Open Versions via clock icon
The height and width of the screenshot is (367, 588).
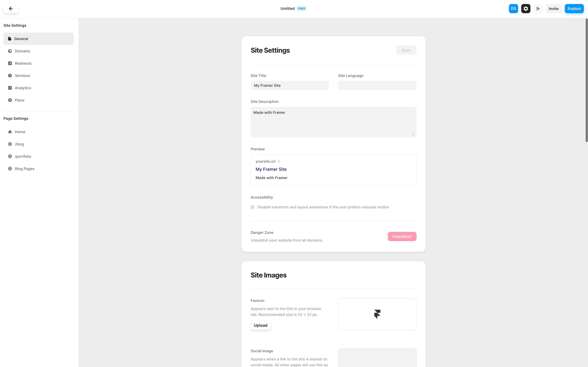[x=10, y=76]
